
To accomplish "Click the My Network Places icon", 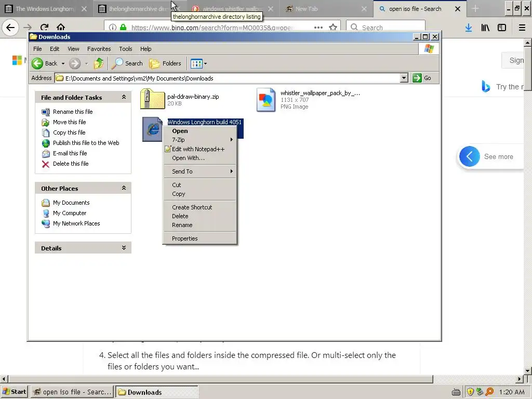I will click(x=46, y=223).
